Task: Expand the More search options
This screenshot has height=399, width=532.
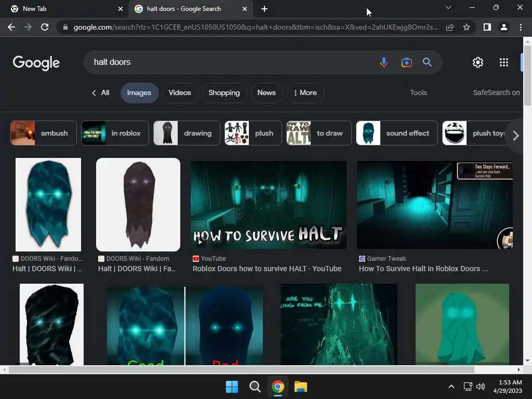Action: 305,93
